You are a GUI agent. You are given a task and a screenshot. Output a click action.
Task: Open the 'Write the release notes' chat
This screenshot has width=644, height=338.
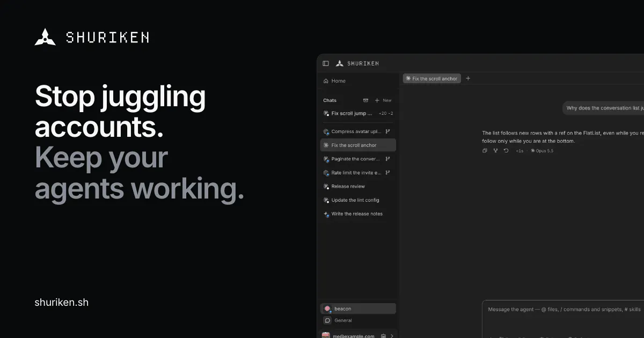pyautogui.click(x=358, y=214)
